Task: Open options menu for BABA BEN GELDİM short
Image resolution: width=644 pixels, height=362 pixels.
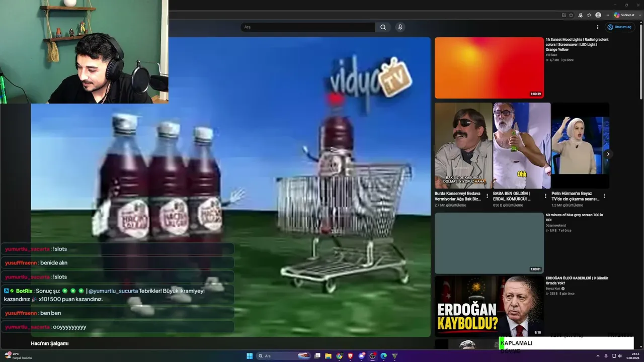Action: pos(545,196)
